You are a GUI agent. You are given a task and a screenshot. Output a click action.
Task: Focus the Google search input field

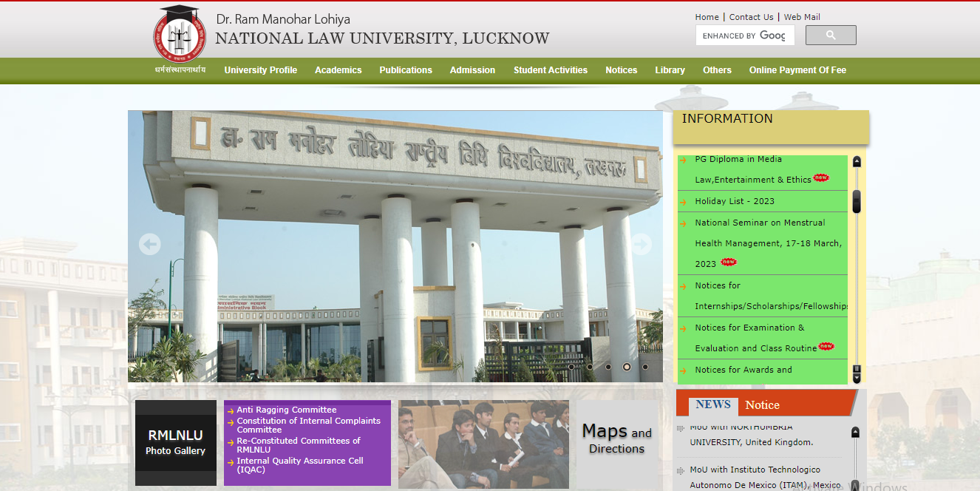(x=745, y=35)
